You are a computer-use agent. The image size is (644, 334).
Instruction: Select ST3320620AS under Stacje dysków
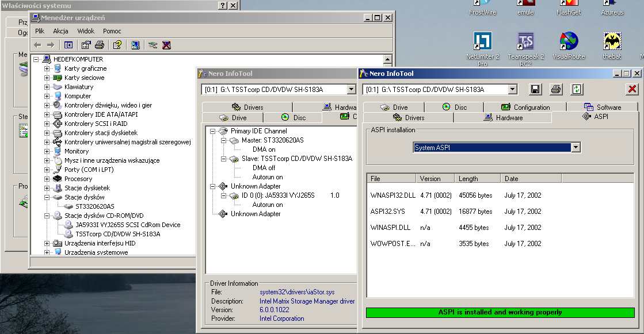[x=94, y=206]
